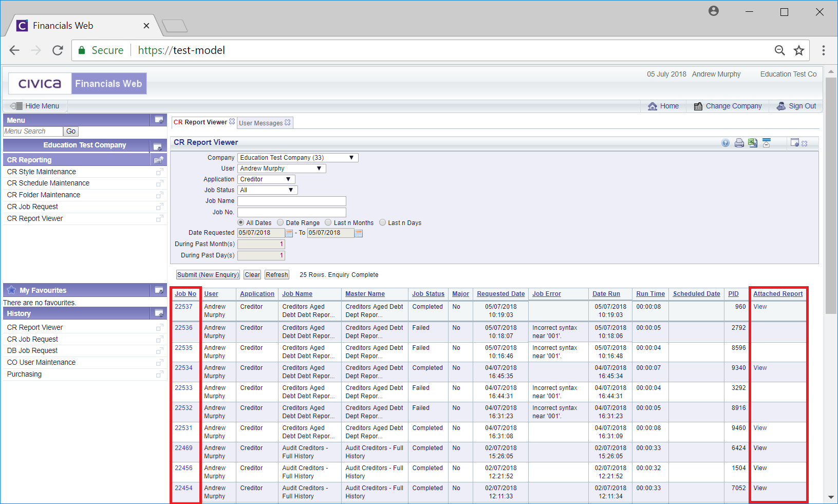Sort by Requested Date column header
Screen dimensions: 838x504
click(500, 294)
